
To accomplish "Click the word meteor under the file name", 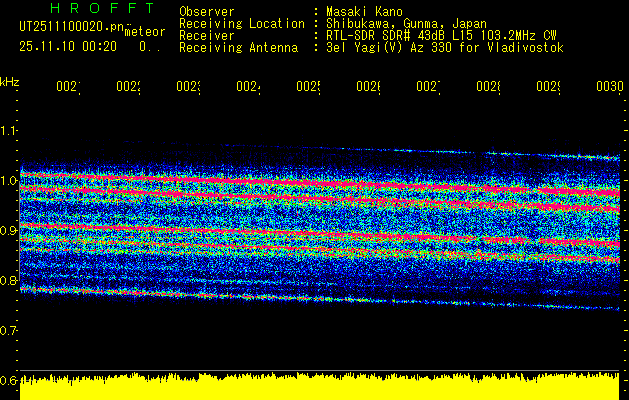I will coord(145,32).
